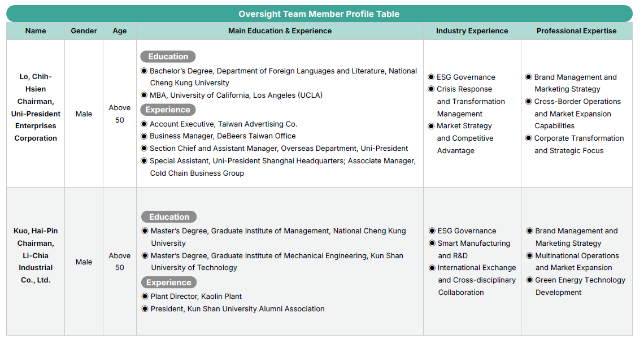
Task: Click the bullet beside "Business Manager, DeBeers"
Action: coord(144,136)
